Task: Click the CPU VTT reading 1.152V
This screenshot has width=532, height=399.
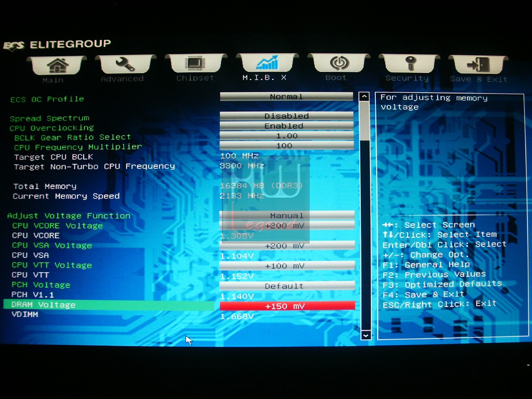Action: click(237, 276)
